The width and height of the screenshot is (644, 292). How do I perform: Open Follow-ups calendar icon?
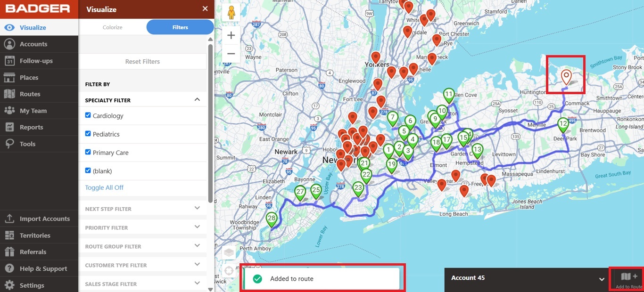coord(9,61)
